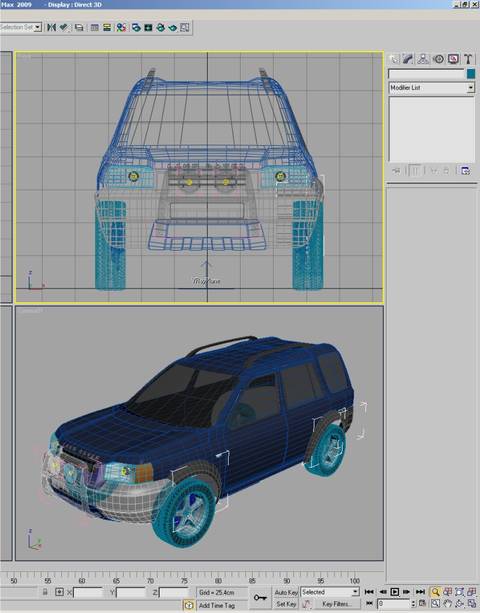This screenshot has height=613, width=480.
Task: Open the Key Filters dialog button
Action: coord(336,604)
